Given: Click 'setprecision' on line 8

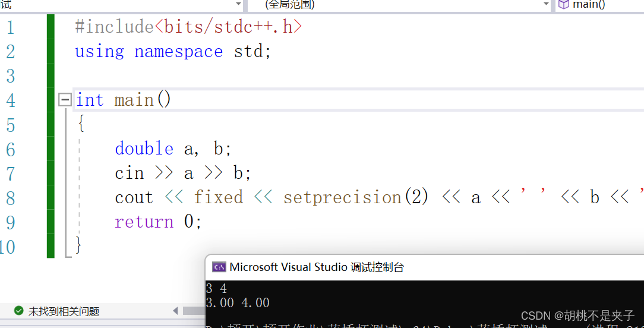Looking at the screenshot, I should (343, 198).
